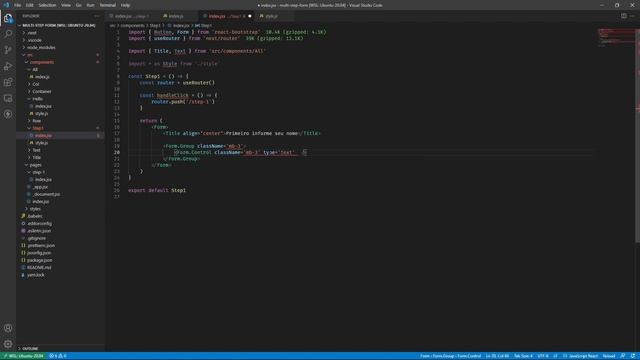This screenshot has height=360, width=640.
Task: Click the WSL: Ubuntu-20.04 remote indicator
Action: tap(23, 356)
